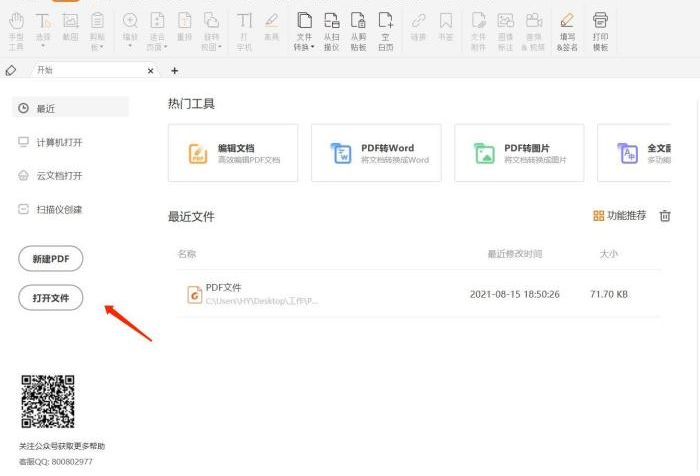Select 计算机打开 in the sidebar
This screenshot has height=476, width=700.
coord(59,142)
